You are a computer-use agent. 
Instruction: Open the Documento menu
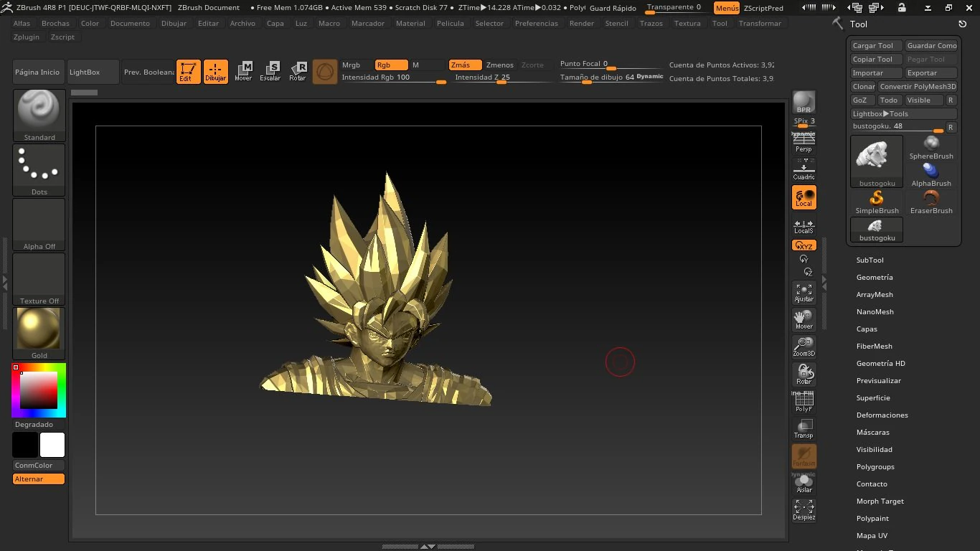[x=130, y=23]
